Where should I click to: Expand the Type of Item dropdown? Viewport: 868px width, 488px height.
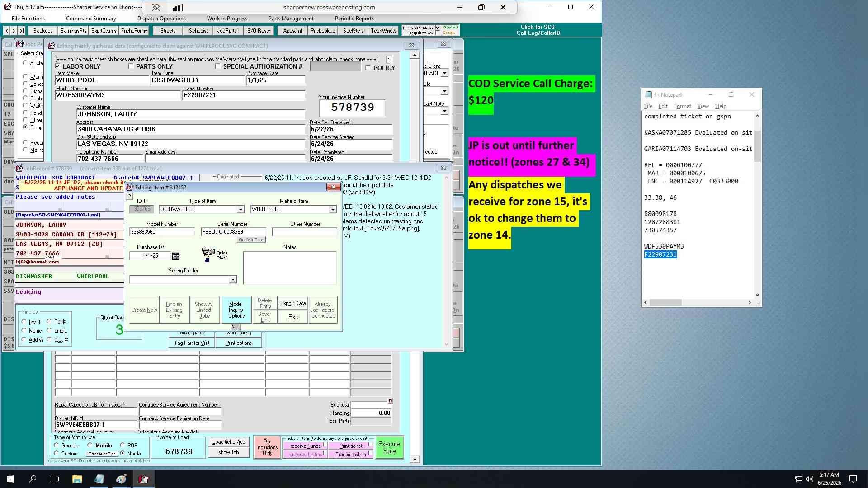(241, 210)
